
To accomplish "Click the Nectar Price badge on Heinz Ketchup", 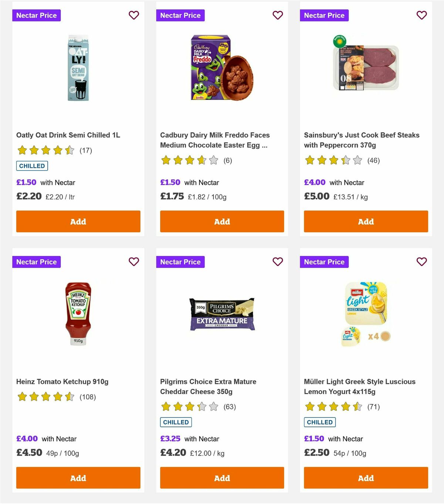I will point(36,262).
